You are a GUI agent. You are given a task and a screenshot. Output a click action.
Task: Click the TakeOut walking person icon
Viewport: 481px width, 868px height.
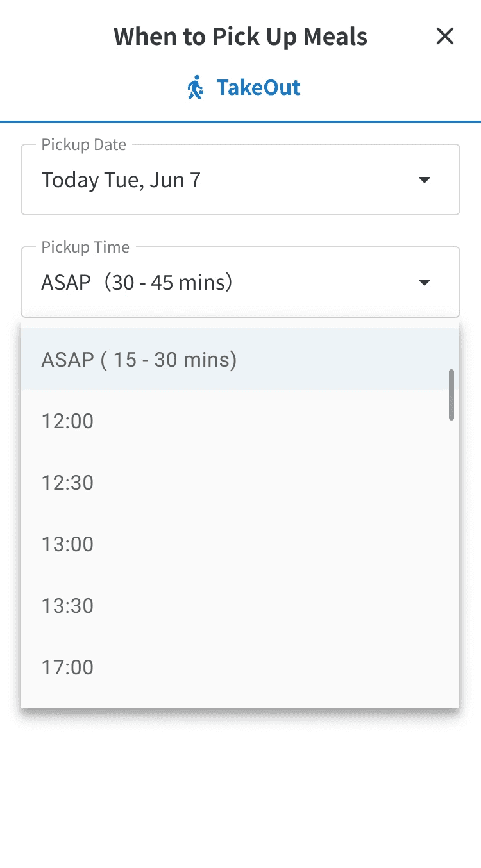[x=195, y=87]
